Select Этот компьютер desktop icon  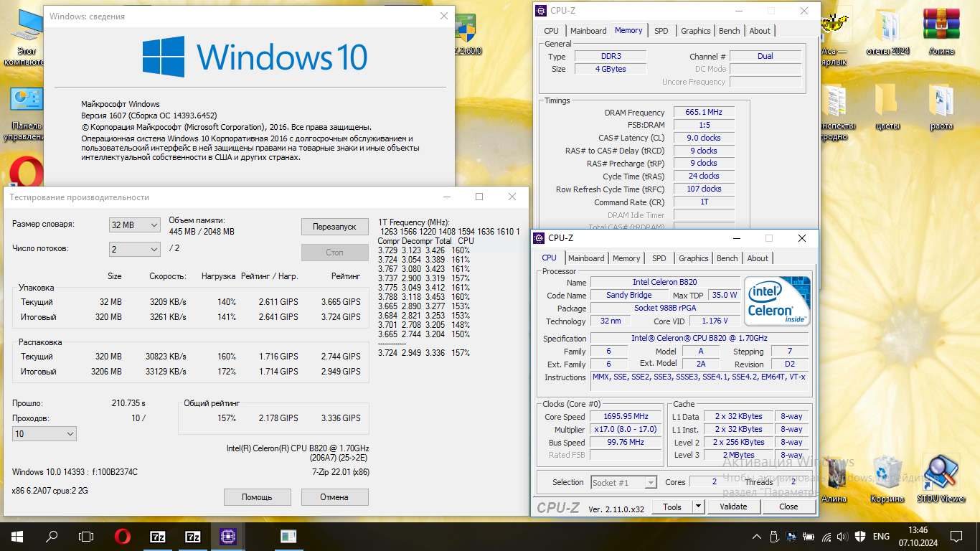tap(26, 37)
